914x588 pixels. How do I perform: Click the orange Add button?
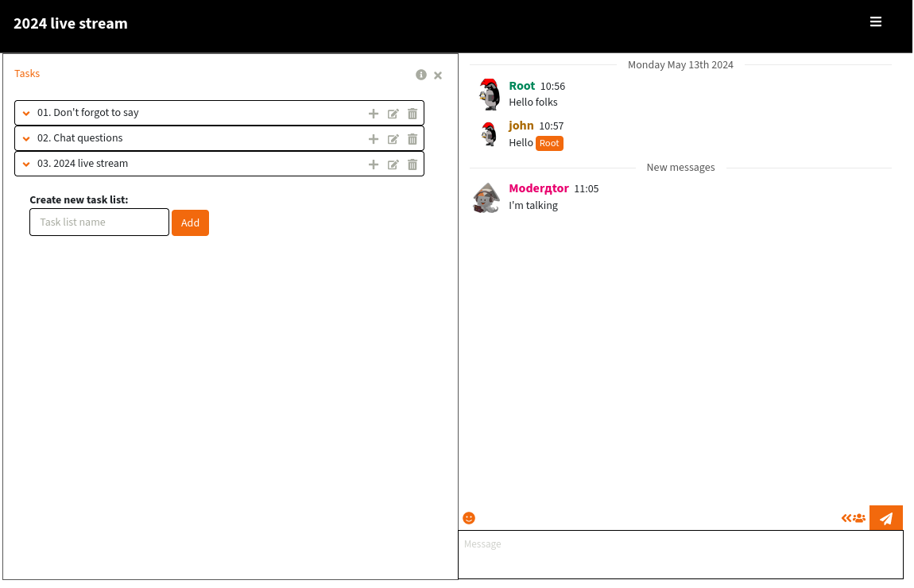point(190,222)
